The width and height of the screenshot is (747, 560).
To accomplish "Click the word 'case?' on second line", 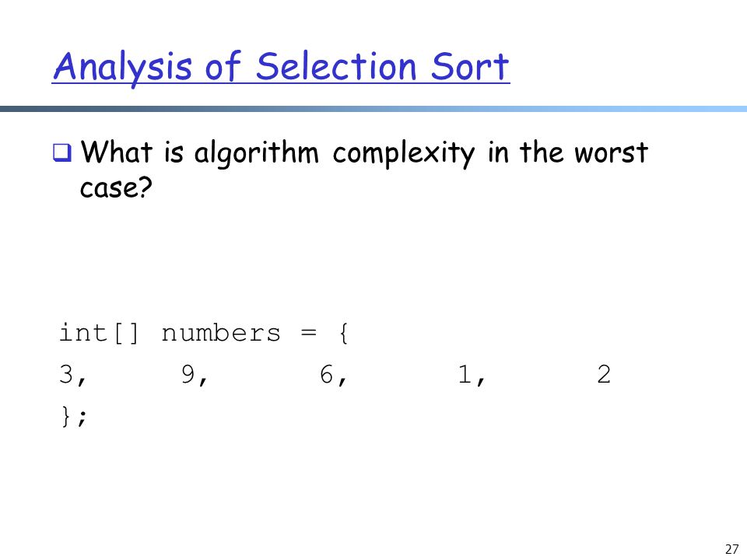I will click(116, 187).
